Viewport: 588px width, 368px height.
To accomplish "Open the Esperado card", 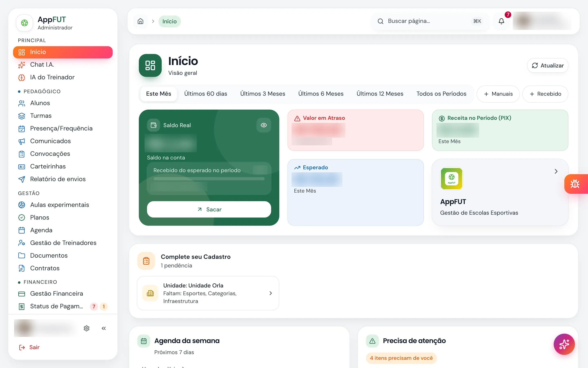I will click(355, 192).
